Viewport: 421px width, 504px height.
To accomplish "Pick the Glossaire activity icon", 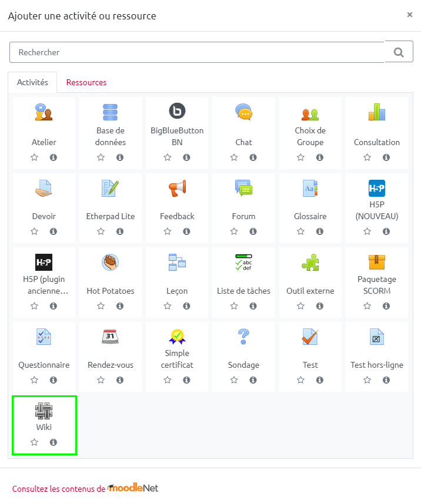I will click(x=310, y=188).
